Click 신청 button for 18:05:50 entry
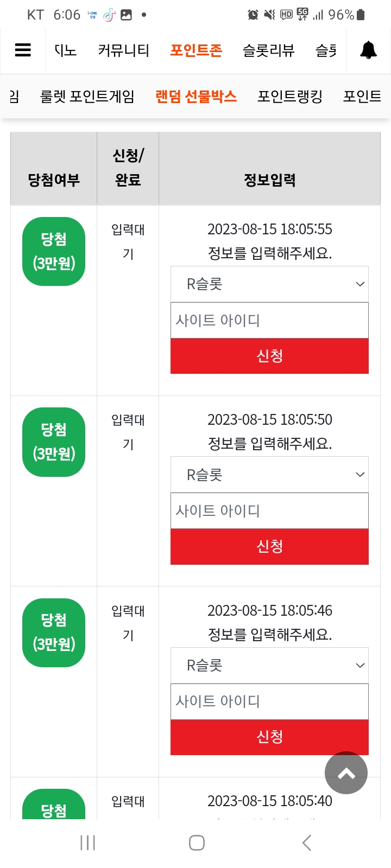The height and width of the screenshot is (868, 391). point(269,546)
